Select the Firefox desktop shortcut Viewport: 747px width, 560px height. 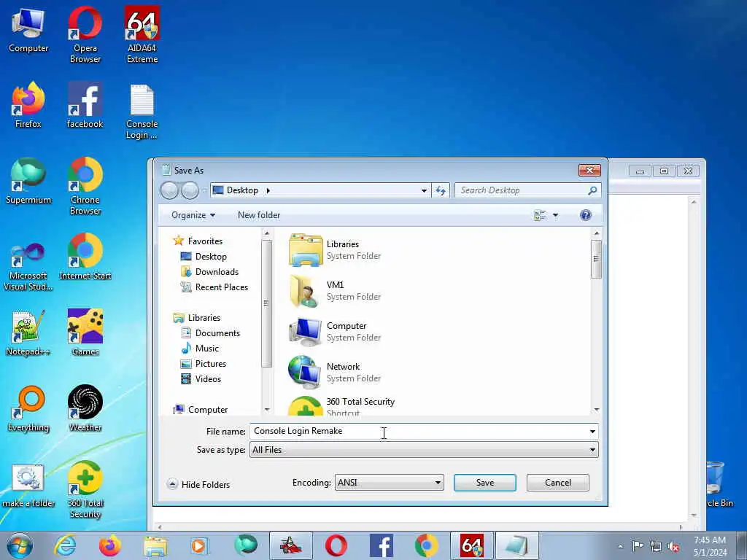[x=28, y=106]
